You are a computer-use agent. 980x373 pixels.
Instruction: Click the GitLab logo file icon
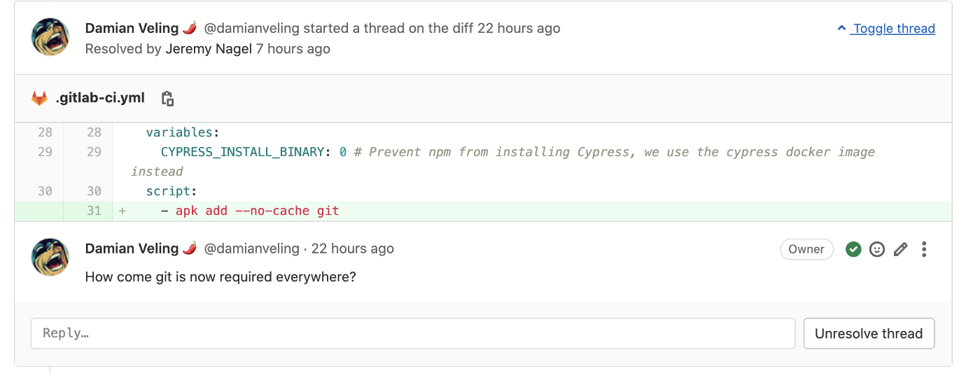(x=39, y=99)
